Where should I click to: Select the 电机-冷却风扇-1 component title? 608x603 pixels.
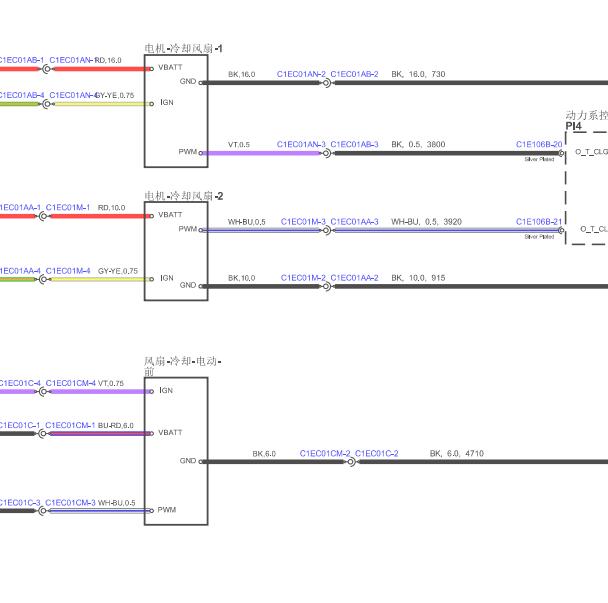(183, 48)
